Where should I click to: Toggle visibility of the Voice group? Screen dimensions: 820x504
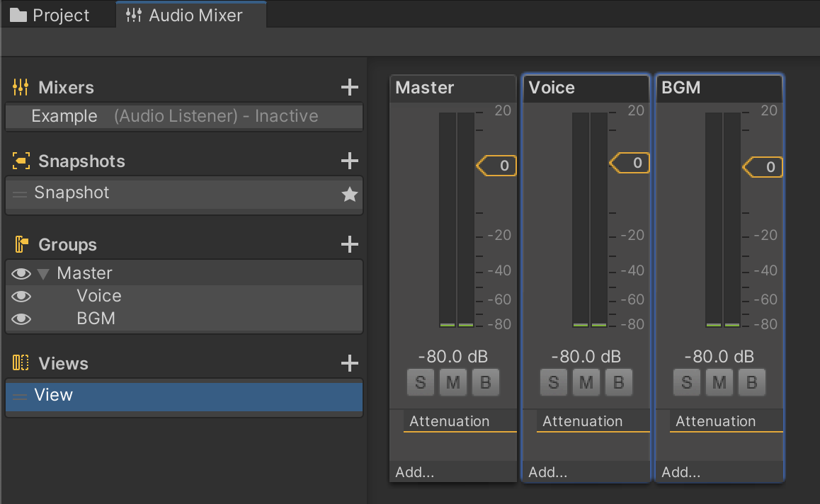pyautogui.click(x=21, y=295)
